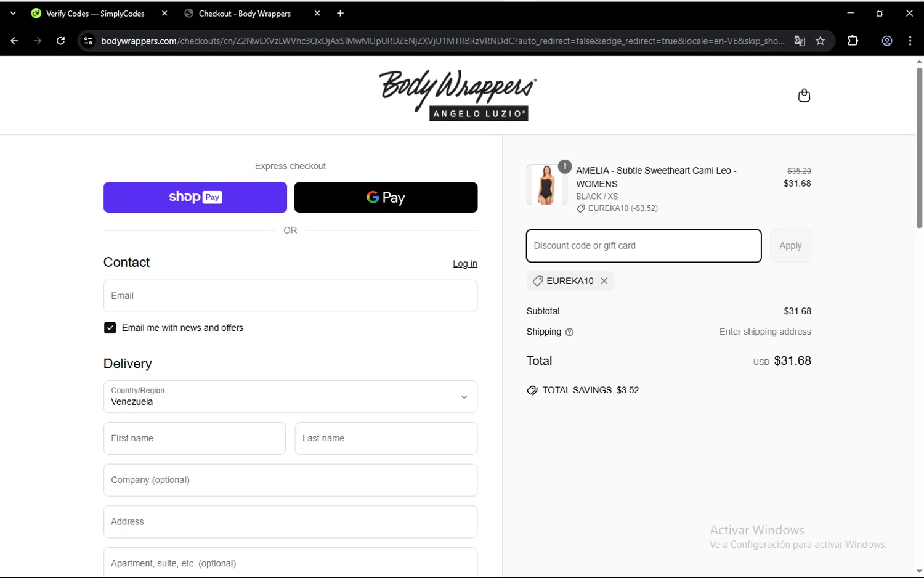The image size is (924, 578).
Task: Click the Contact section heading
Action: click(126, 263)
